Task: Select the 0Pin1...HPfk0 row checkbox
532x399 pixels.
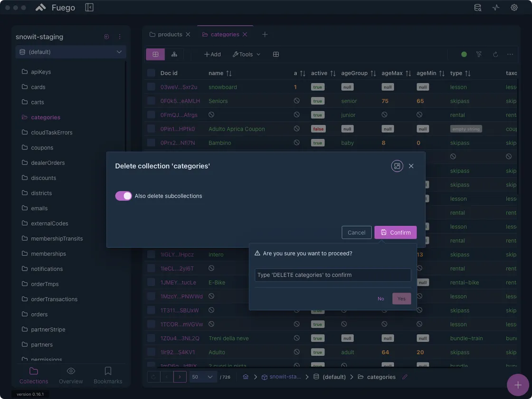Action: coord(152,129)
